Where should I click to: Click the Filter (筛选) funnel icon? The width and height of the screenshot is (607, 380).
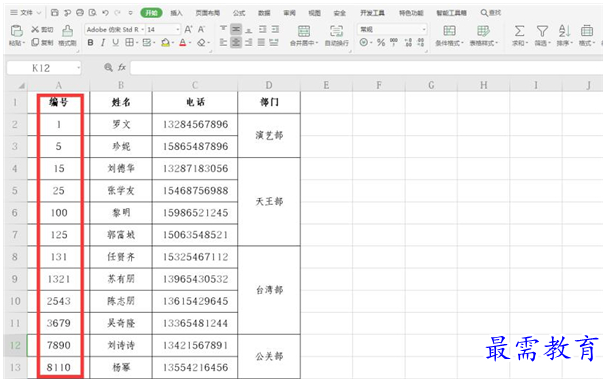tap(542, 31)
